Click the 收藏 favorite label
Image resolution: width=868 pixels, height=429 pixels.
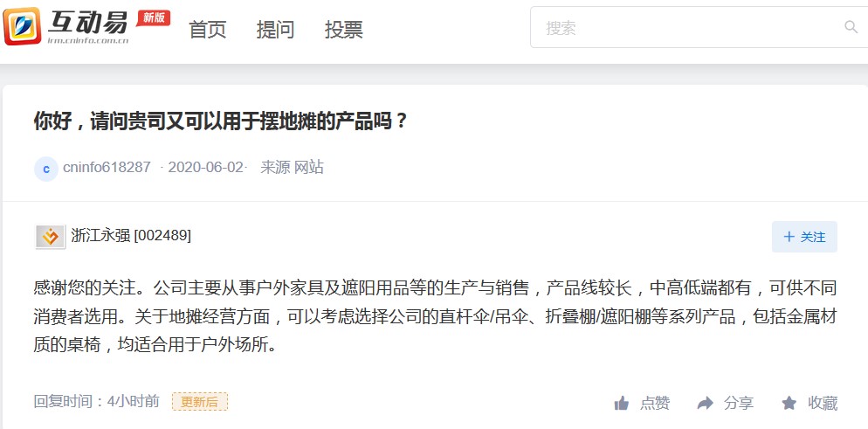tap(823, 403)
